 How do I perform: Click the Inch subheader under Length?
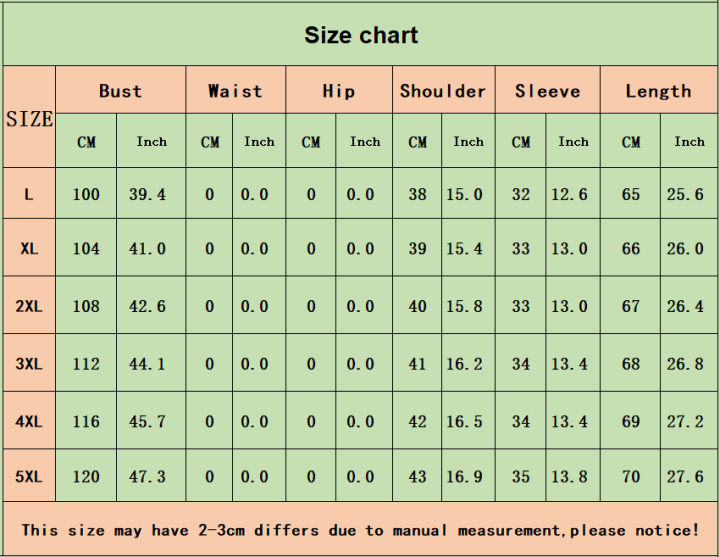[689, 141]
